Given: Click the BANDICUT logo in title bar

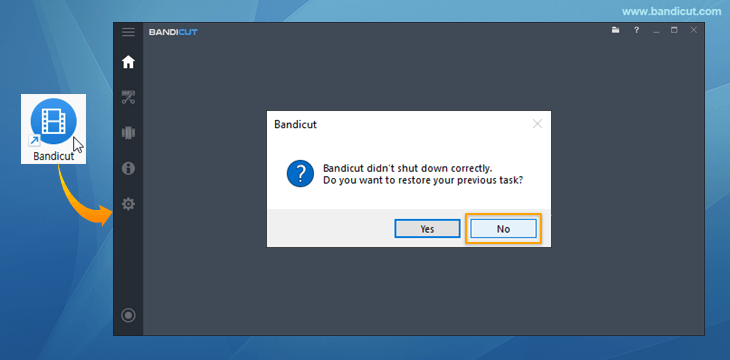Looking at the screenshot, I should click(173, 32).
